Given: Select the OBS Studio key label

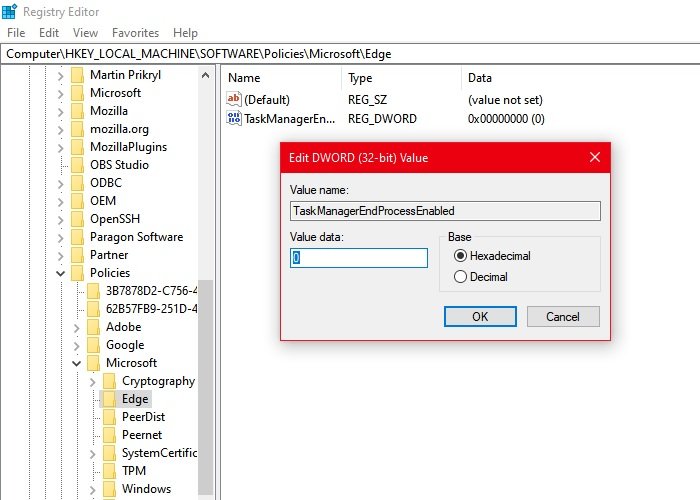Looking at the screenshot, I should click(119, 165).
